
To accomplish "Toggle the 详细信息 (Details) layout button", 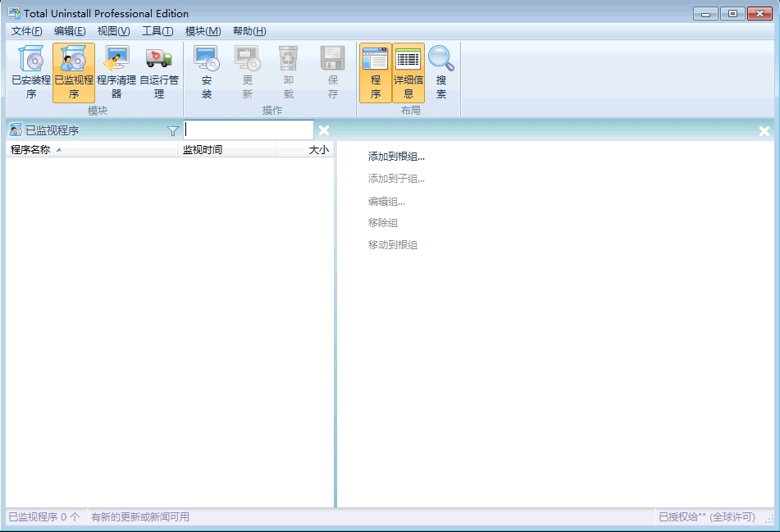I will click(408, 72).
